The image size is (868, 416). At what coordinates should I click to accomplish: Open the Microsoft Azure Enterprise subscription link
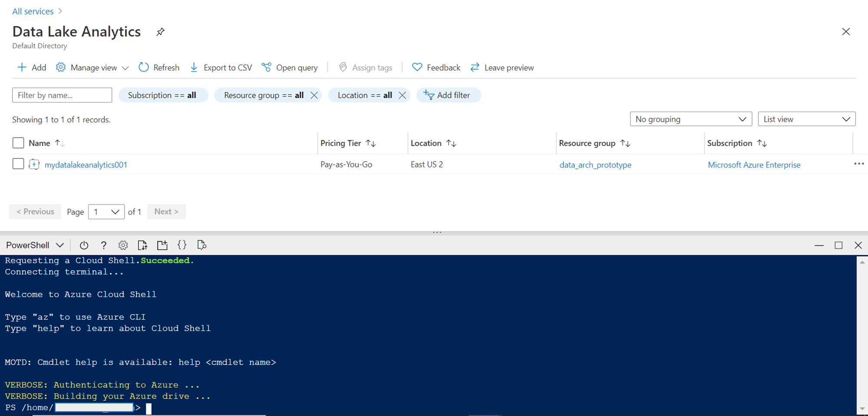[754, 165]
